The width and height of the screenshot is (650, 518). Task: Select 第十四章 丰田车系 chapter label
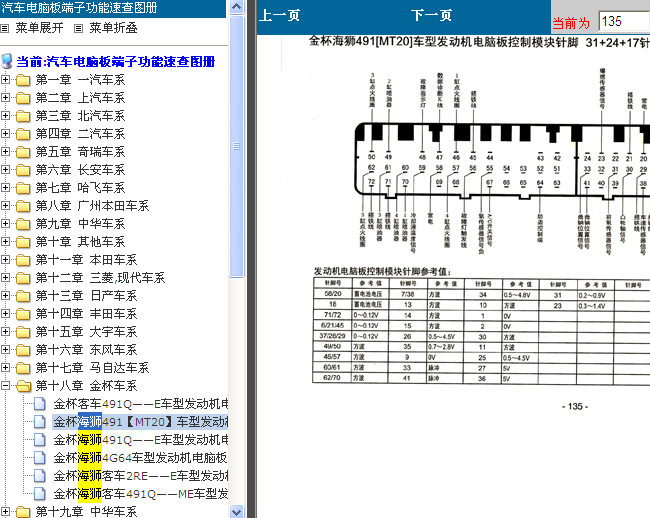[86, 314]
